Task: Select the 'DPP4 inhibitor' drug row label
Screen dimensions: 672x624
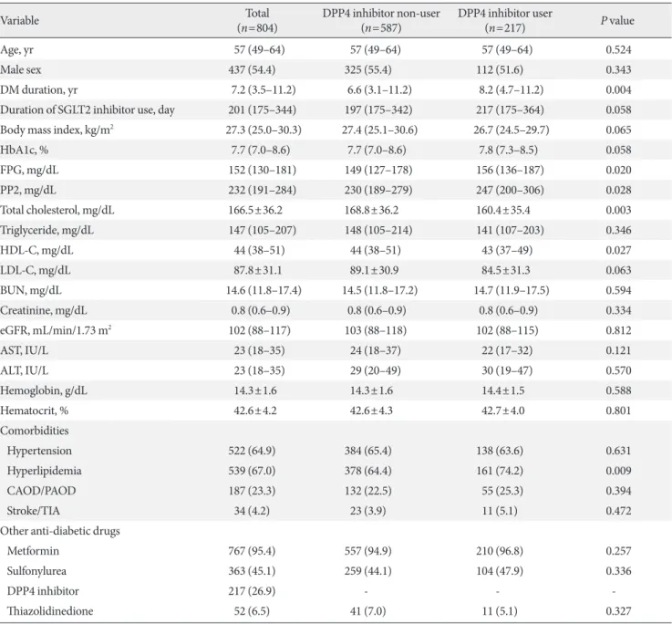Action: (x=43, y=591)
